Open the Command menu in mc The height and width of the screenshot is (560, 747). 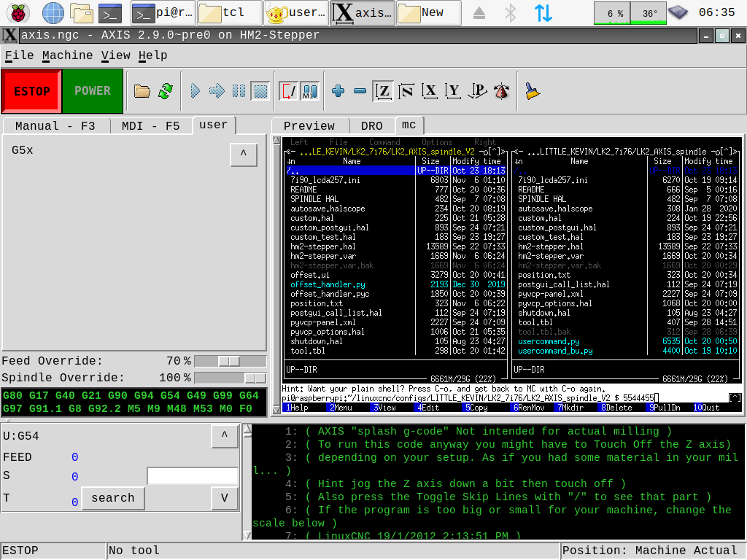click(384, 142)
